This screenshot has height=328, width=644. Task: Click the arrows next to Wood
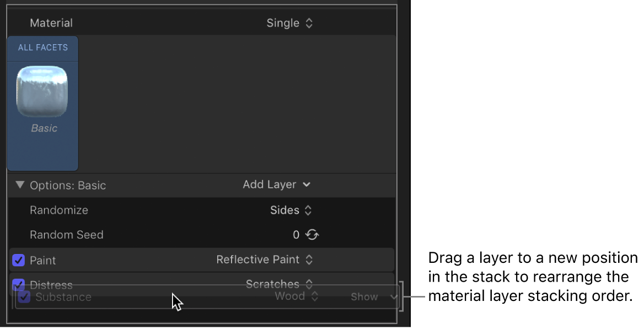click(x=314, y=296)
